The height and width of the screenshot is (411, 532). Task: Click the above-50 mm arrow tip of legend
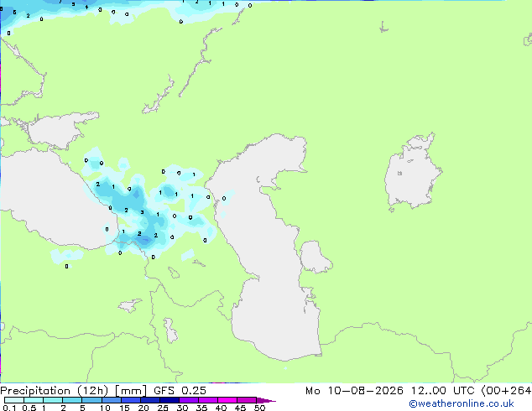266,400
